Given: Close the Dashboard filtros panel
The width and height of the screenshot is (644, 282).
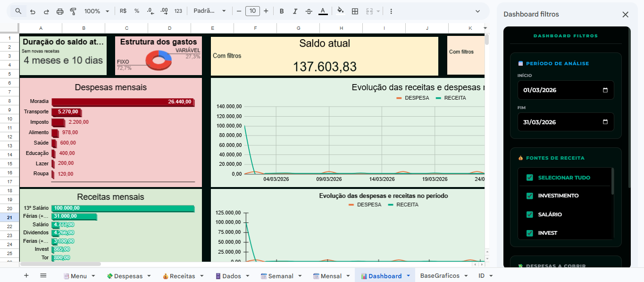Looking at the screenshot, I should point(626,14).
